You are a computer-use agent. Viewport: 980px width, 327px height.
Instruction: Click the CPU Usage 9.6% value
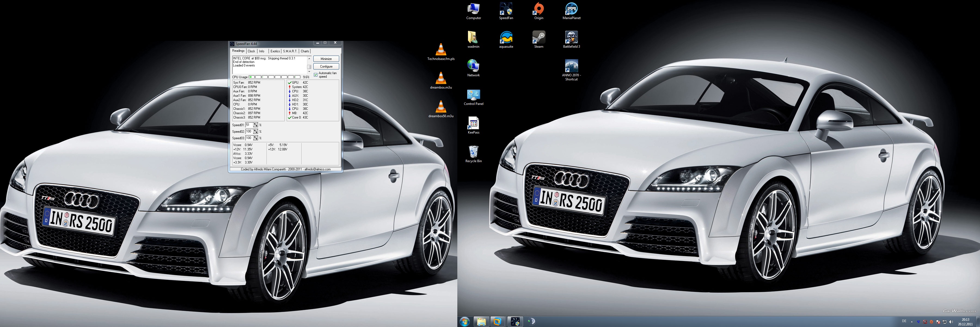(x=306, y=77)
